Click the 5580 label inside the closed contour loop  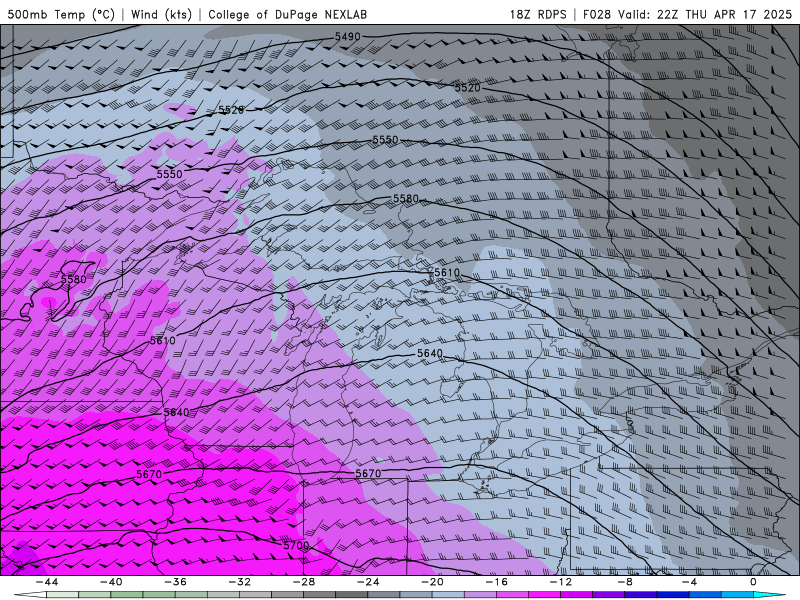pyautogui.click(x=73, y=279)
